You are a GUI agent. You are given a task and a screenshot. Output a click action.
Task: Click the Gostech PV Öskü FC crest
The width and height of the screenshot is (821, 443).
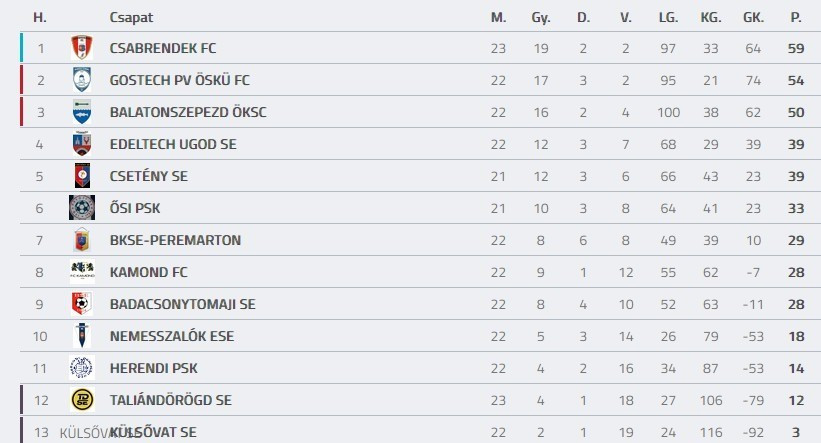tap(81, 80)
